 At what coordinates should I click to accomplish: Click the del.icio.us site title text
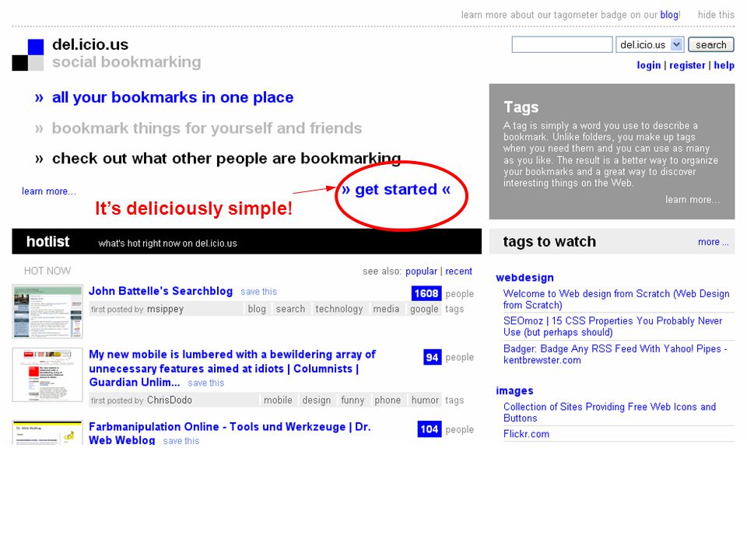[90, 45]
